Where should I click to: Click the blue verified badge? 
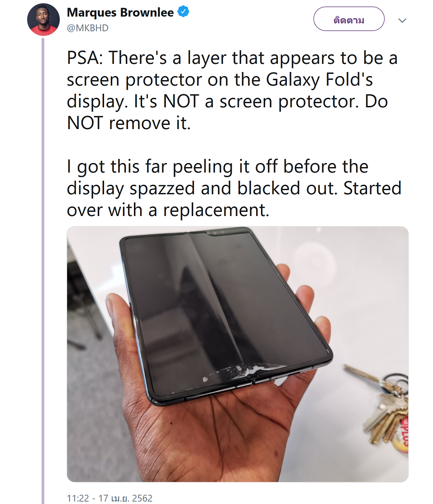pos(183,12)
